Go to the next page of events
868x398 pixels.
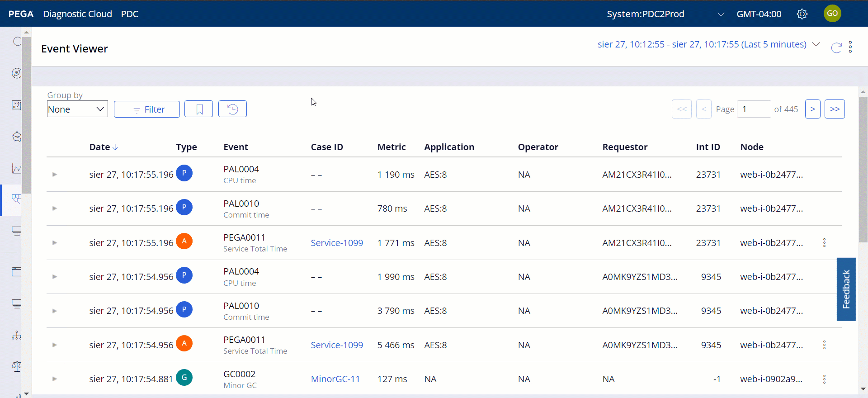[x=812, y=109]
